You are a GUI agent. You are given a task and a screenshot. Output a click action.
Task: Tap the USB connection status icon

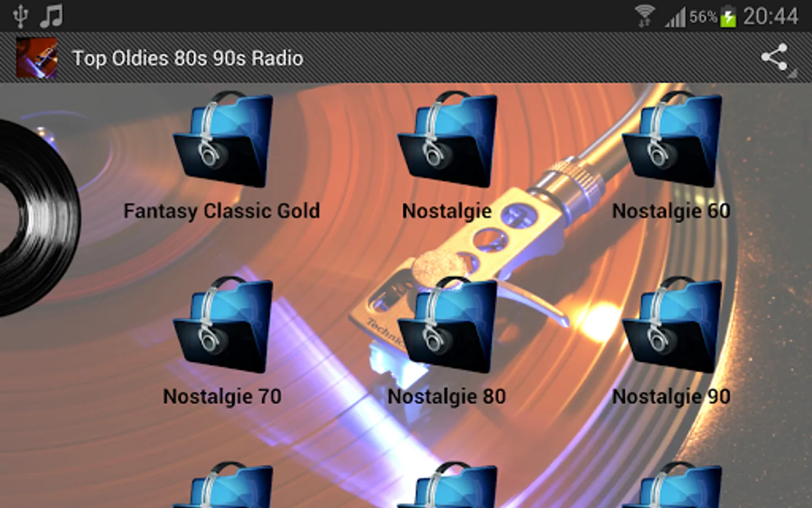[x=20, y=16]
